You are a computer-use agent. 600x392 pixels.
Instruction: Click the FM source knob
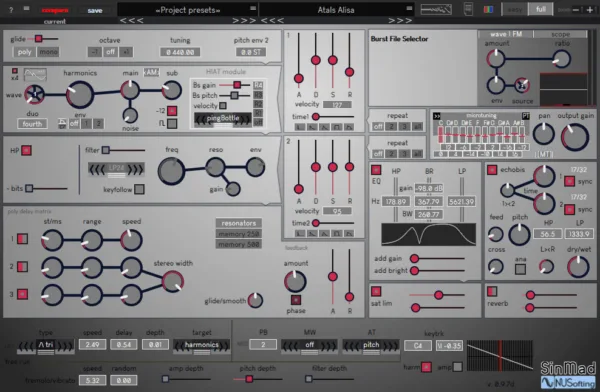pyautogui.click(x=522, y=85)
